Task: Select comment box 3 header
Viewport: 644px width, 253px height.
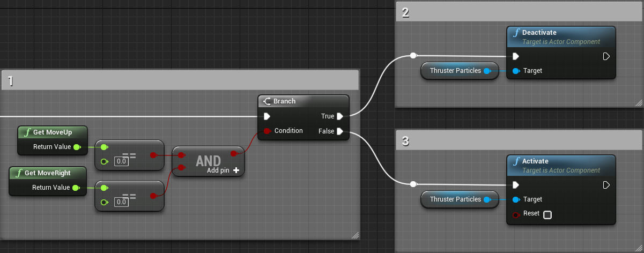Action: click(520, 140)
